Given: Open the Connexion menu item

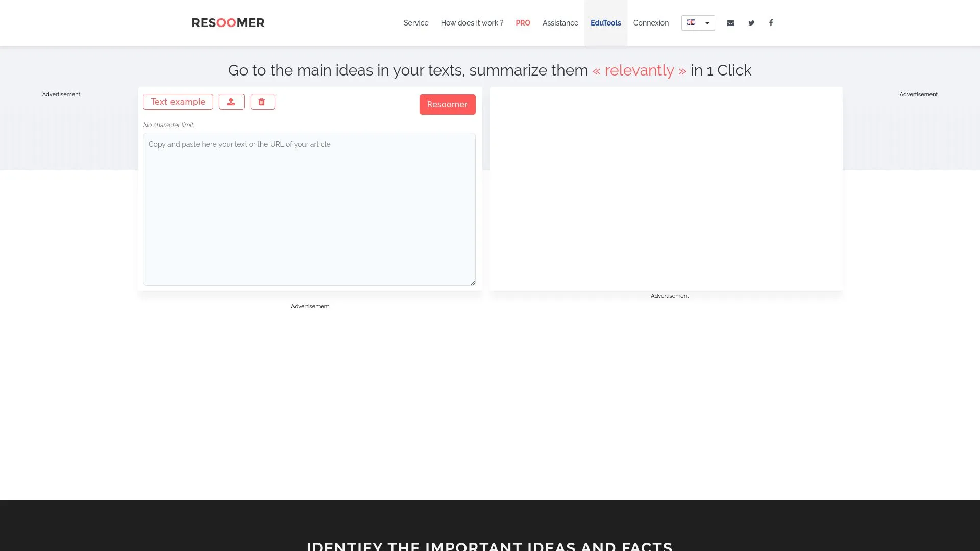Looking at the screenshot, I should click(651, 23).
